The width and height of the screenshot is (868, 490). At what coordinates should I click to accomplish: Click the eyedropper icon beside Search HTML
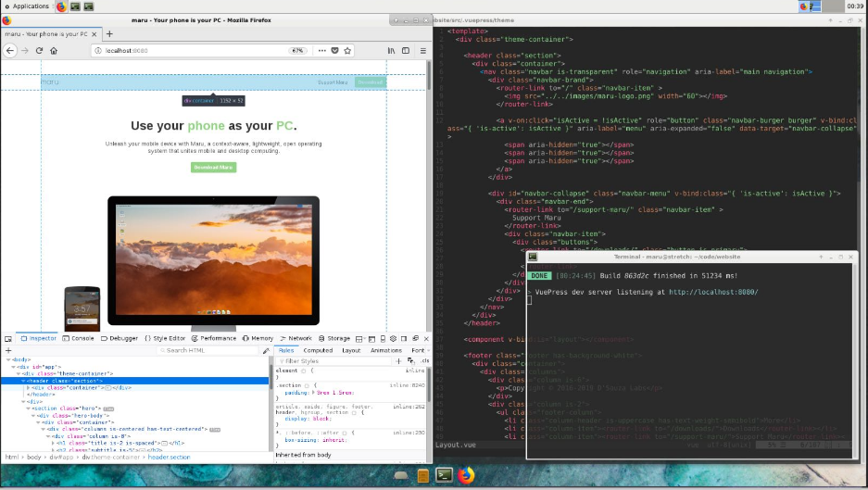266,350
